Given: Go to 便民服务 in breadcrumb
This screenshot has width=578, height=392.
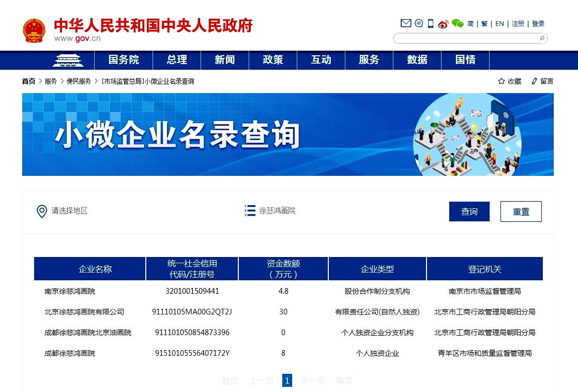Looking at the screenshot, I should click(x=79, y=81).
